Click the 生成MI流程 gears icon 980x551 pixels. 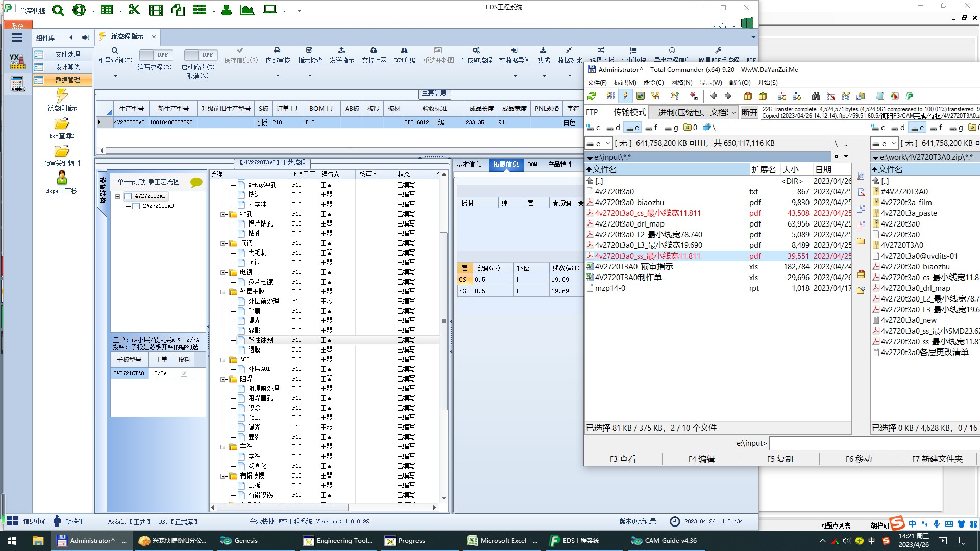tap(476, 51)
